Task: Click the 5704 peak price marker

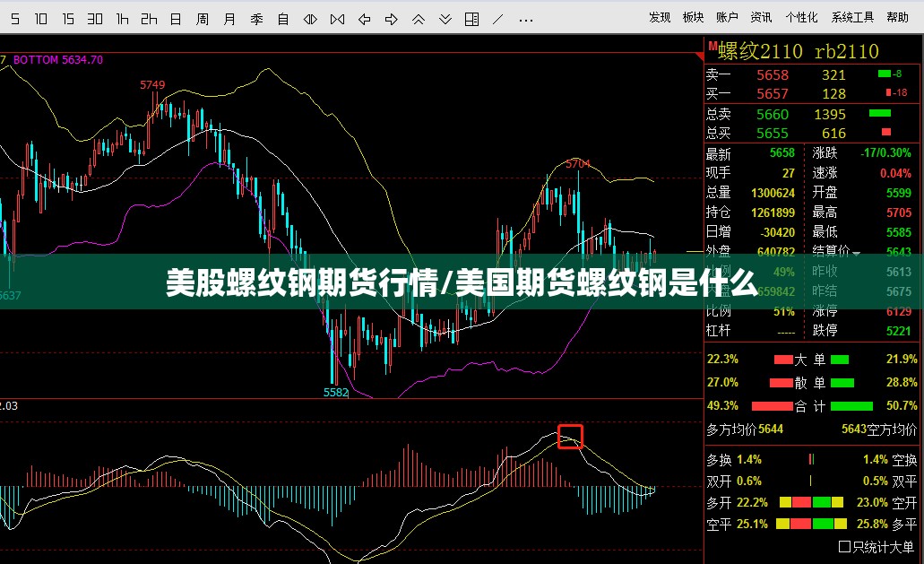Action: click(x=577, y=164)
